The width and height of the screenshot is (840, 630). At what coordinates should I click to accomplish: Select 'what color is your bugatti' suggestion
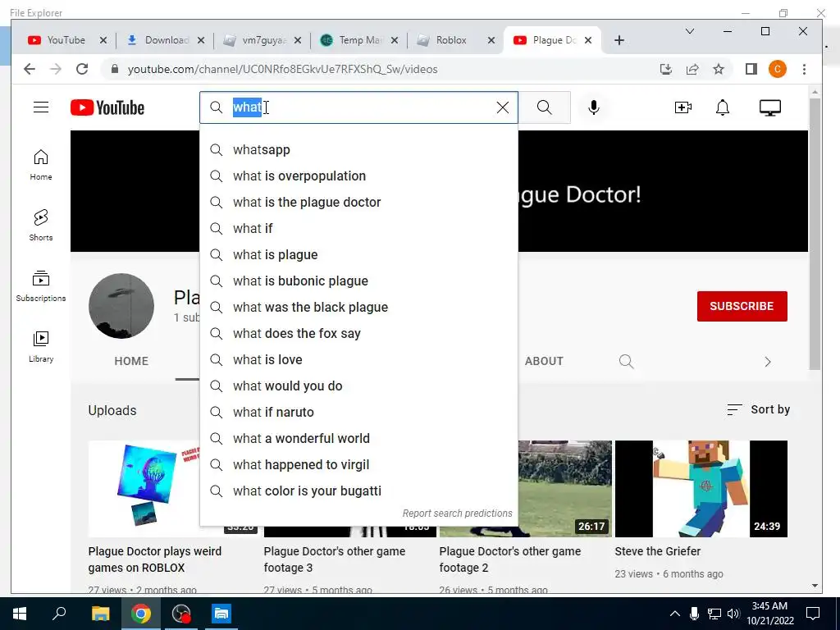[358, 491]
